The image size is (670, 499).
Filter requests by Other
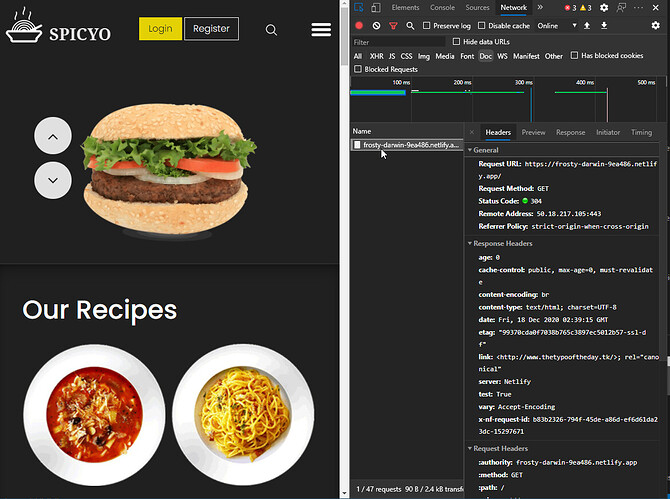pos(554,56)
